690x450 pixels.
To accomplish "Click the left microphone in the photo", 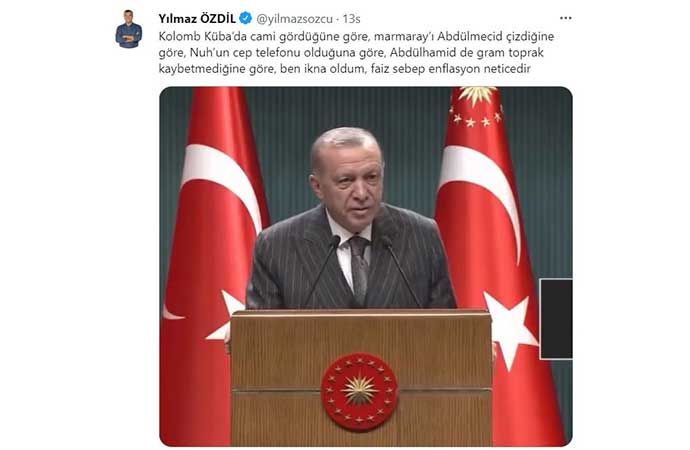I will pyautogui.click(x=323, y=270).
